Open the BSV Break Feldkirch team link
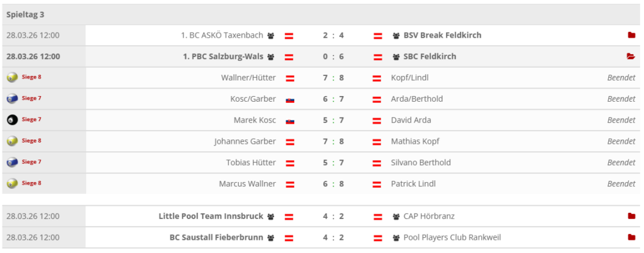 (x=442, y=35)
